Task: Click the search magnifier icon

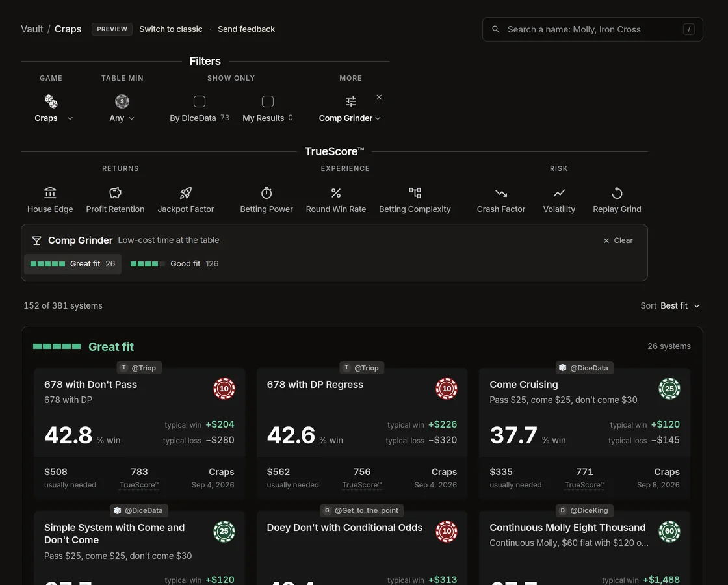Action: coord(496,29)
